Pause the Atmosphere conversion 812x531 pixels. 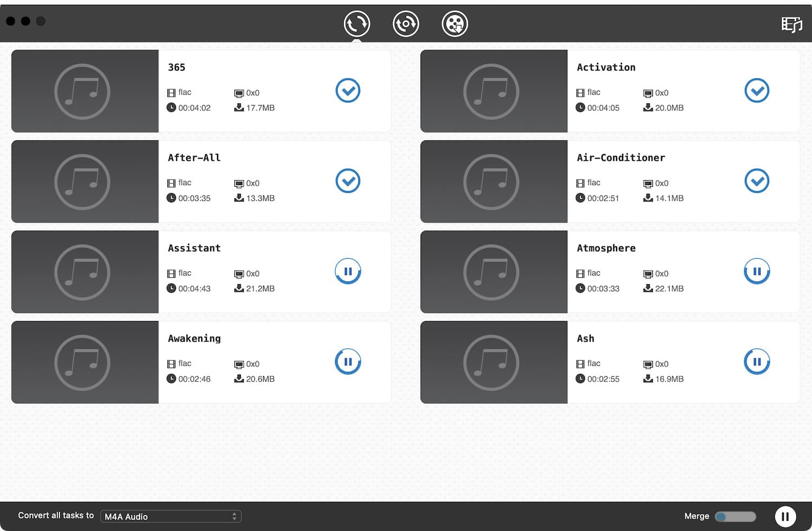[x=757, y=271]
